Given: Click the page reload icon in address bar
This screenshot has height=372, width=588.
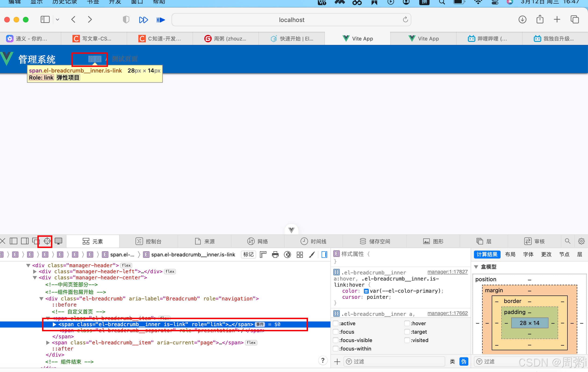Looking at the screenshot, I should click(405, 20).
